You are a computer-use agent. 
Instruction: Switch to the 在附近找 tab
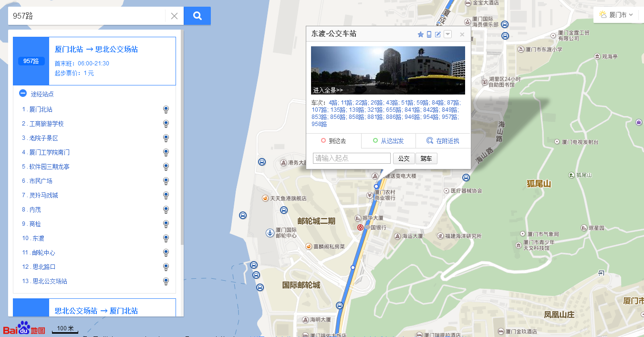coord(443,141)
